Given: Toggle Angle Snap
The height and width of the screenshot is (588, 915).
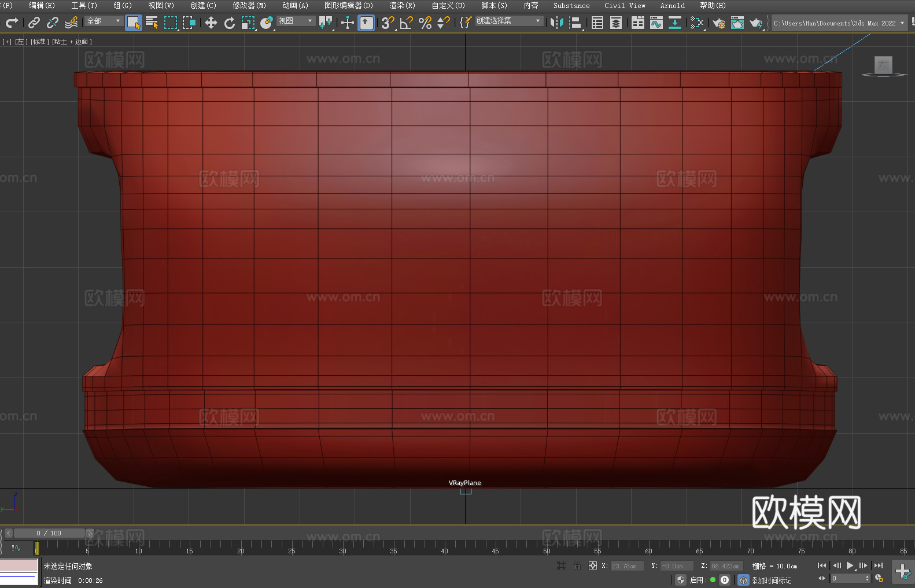Looking at the screenshot, I should (407, 23).
